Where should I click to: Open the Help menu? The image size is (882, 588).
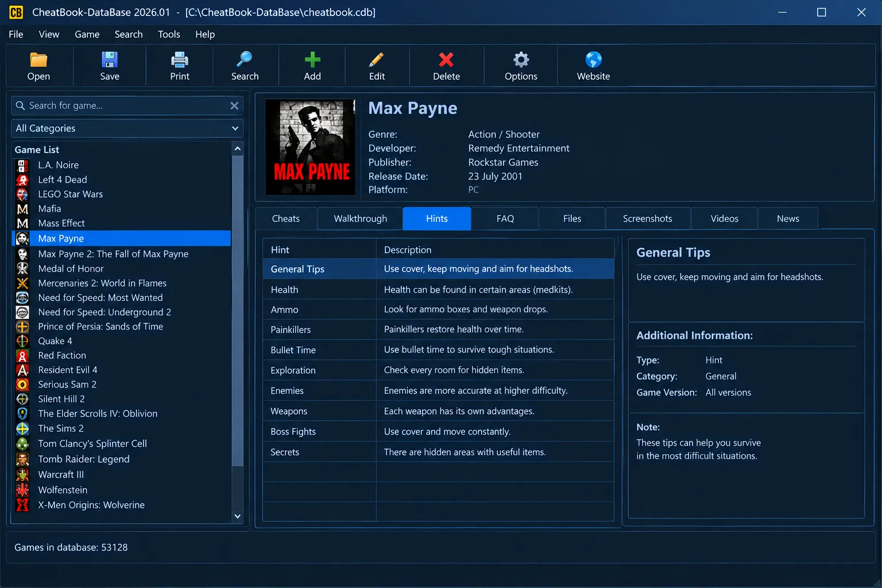click(205, 34)
